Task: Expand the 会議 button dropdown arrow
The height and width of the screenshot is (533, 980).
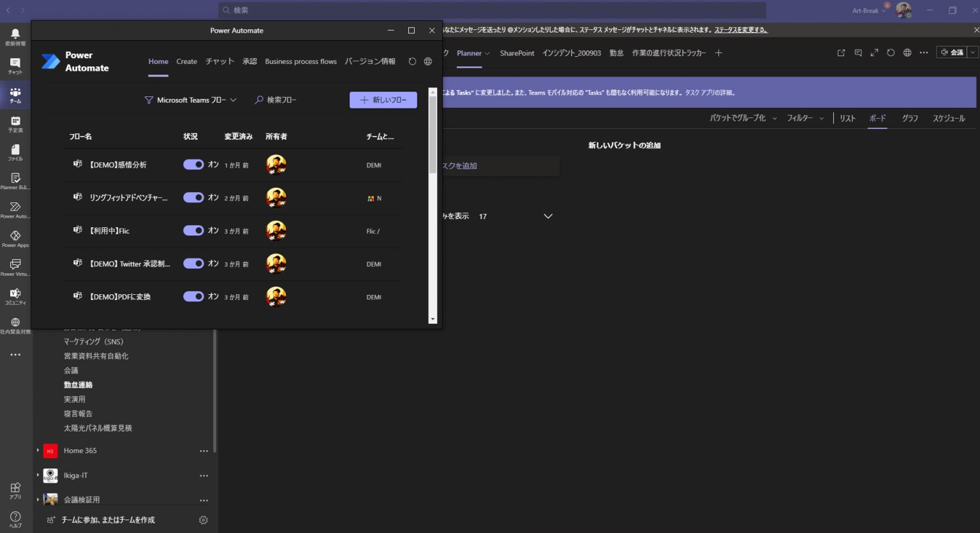Action: pos(972,52)
